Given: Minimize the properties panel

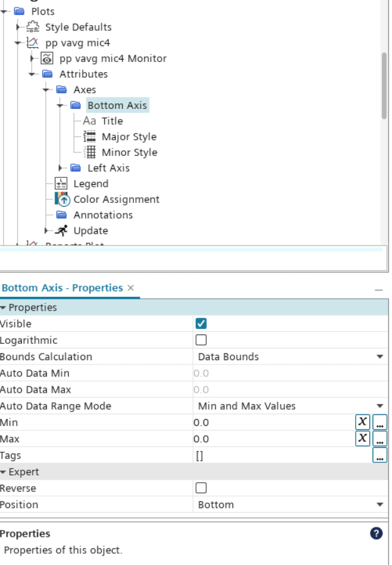Looking at the screenshot, I should [379, 290].
